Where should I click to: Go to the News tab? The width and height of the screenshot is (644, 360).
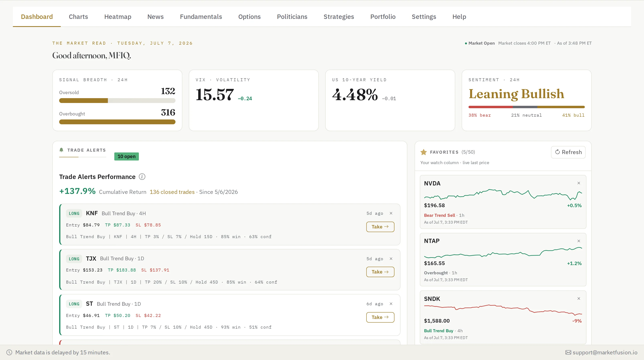click(155, 17)
